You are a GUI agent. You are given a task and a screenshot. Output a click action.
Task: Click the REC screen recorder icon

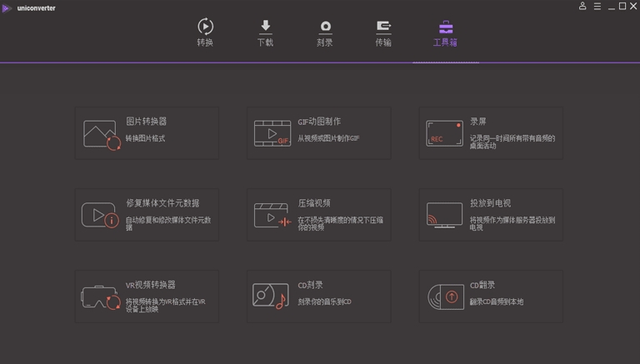click(444, 133)
